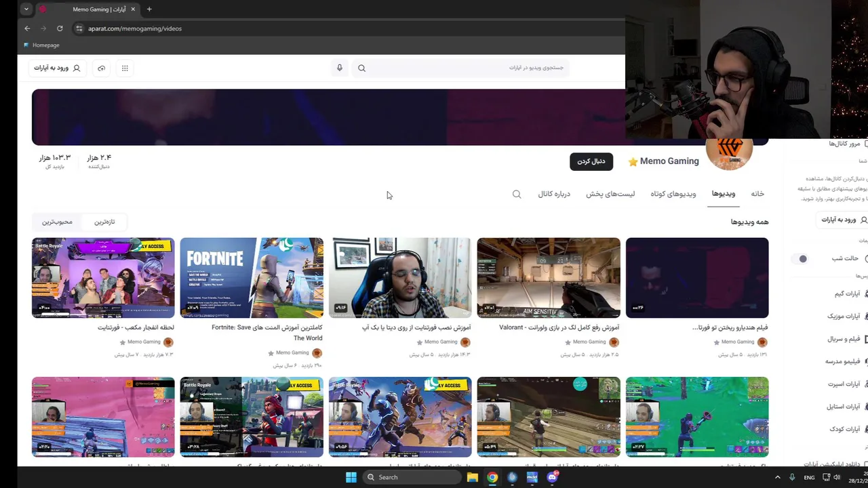Click the upload video cloud icon
868x488 pixels.
(101, 68)
